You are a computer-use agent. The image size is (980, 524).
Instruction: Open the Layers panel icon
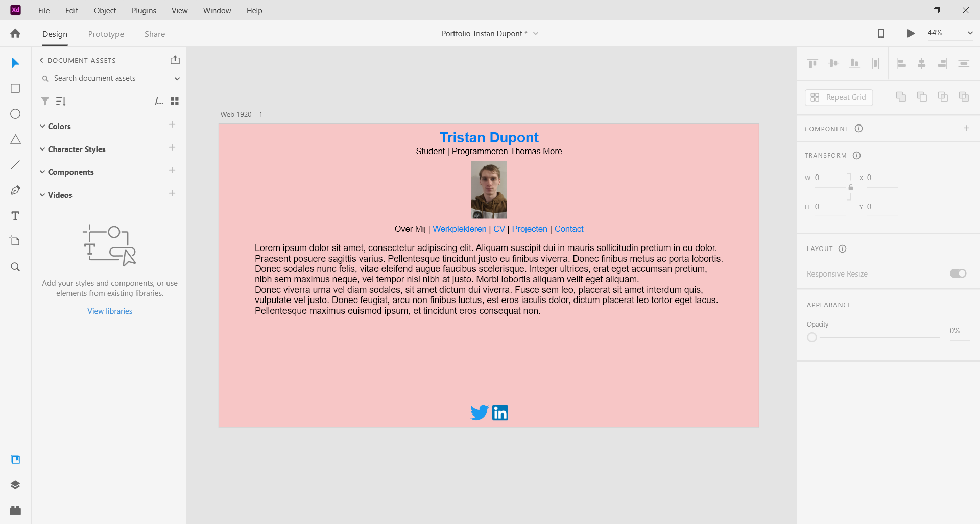click(x=15, y=485)
